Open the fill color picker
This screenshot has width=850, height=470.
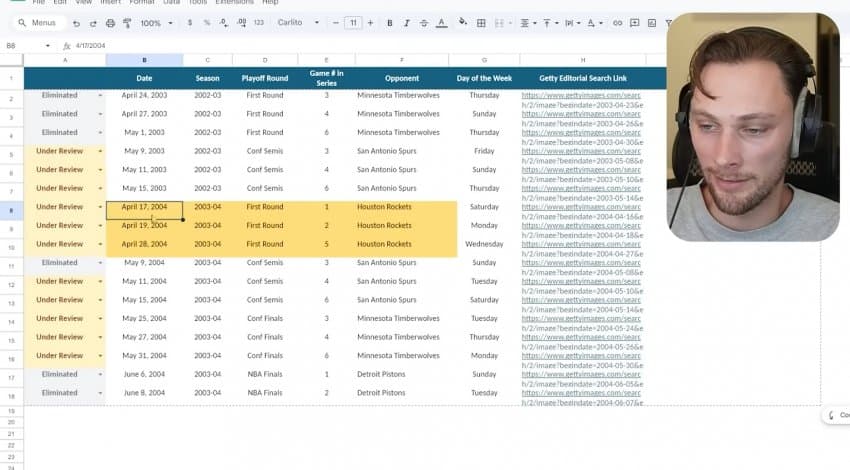click(462, 22)
